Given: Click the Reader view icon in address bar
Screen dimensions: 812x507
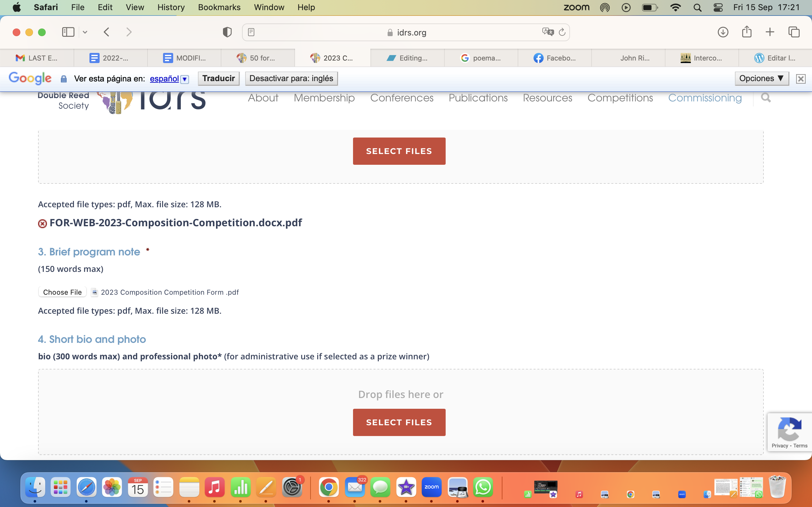Looking at the screenshot, I should pos(251,32).
